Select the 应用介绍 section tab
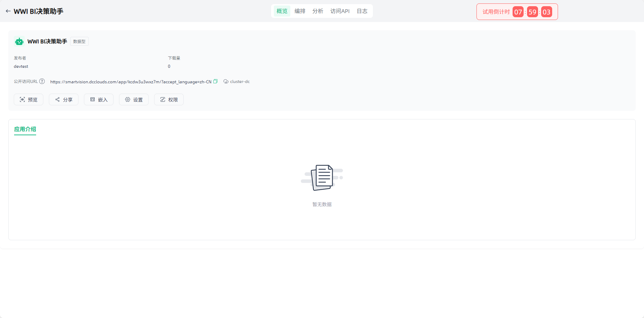The image size is (644, 318). pyautogui.click(x=25, y=129)
